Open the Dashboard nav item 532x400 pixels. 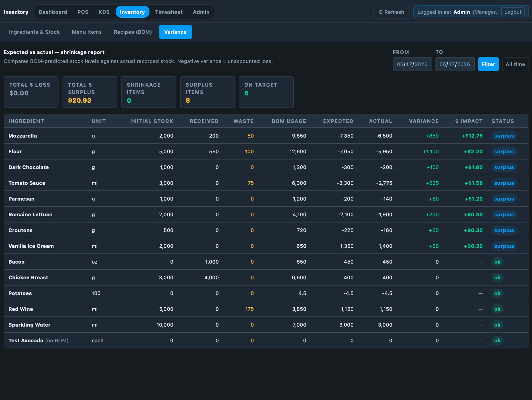53,12
